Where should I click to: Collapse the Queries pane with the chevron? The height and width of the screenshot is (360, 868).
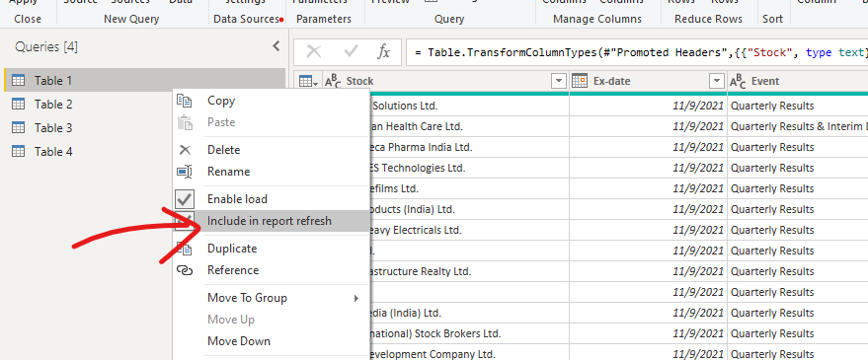276,46
